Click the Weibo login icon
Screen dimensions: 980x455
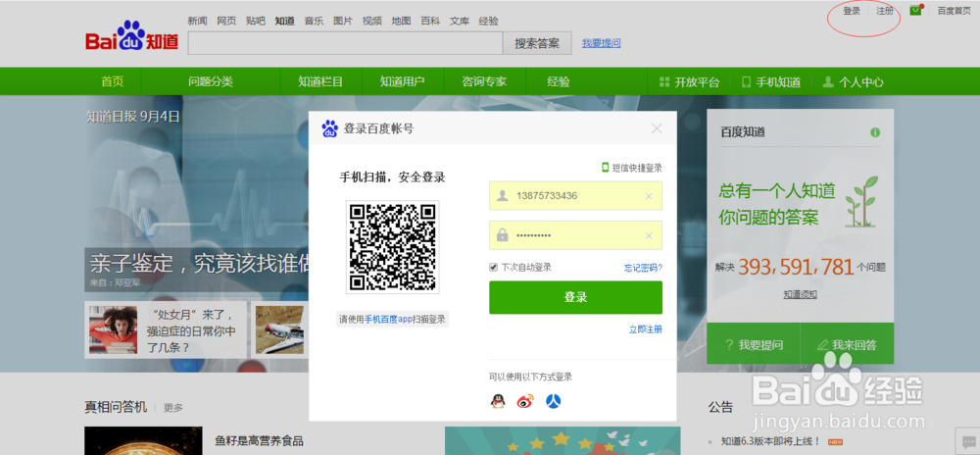pyautogui.click(x=525, y=401)
